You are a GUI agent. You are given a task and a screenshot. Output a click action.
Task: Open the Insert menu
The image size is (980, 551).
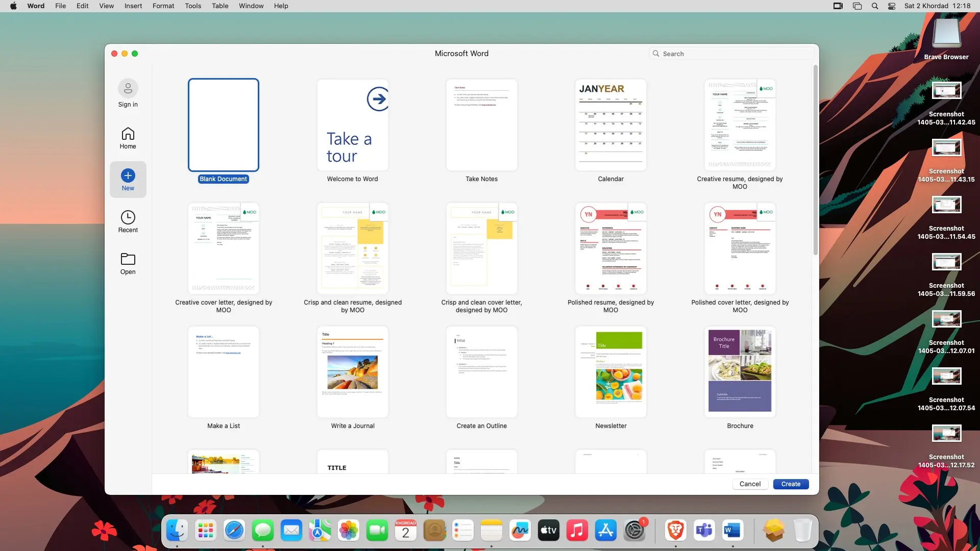coord(133,6)
